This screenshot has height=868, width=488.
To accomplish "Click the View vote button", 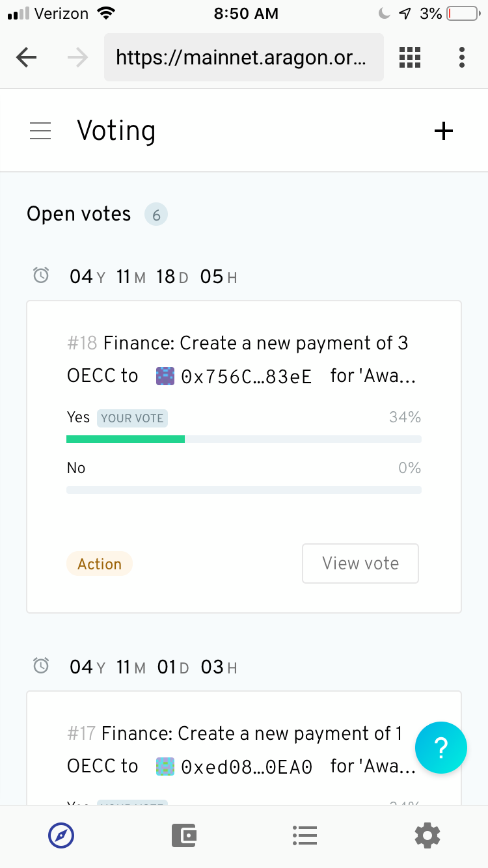I will [x=360, y=563].
